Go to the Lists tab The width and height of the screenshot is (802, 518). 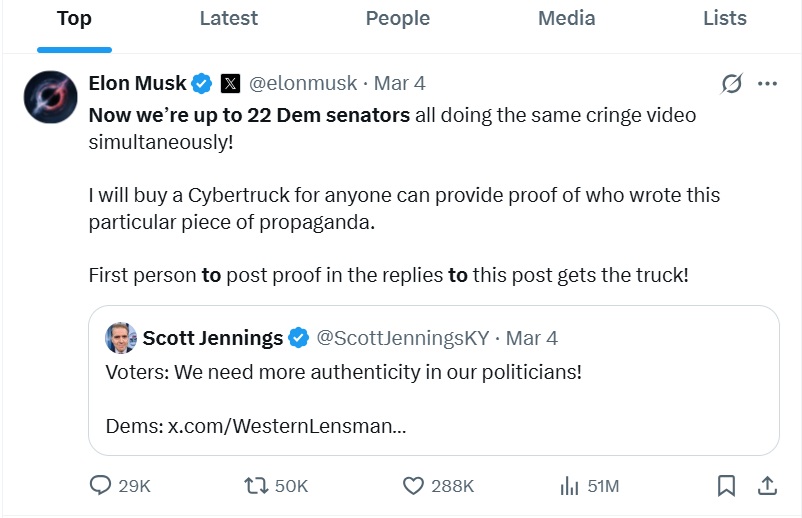(724, 18)
